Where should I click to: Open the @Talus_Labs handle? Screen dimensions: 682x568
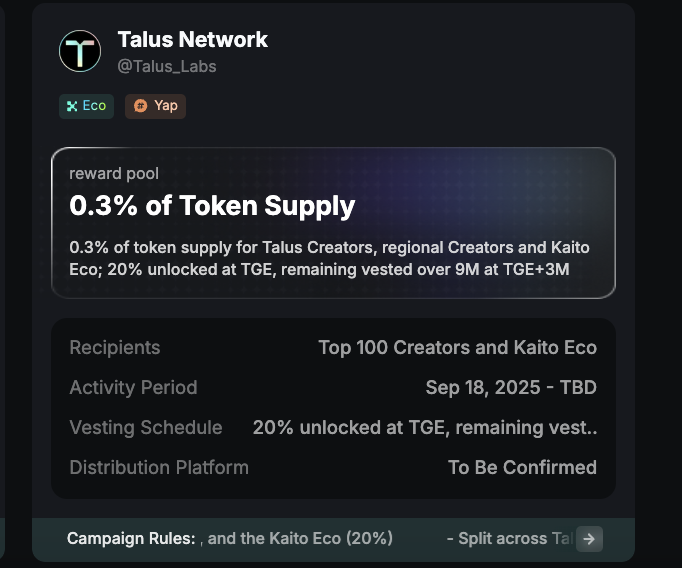[x=167, y=66]
